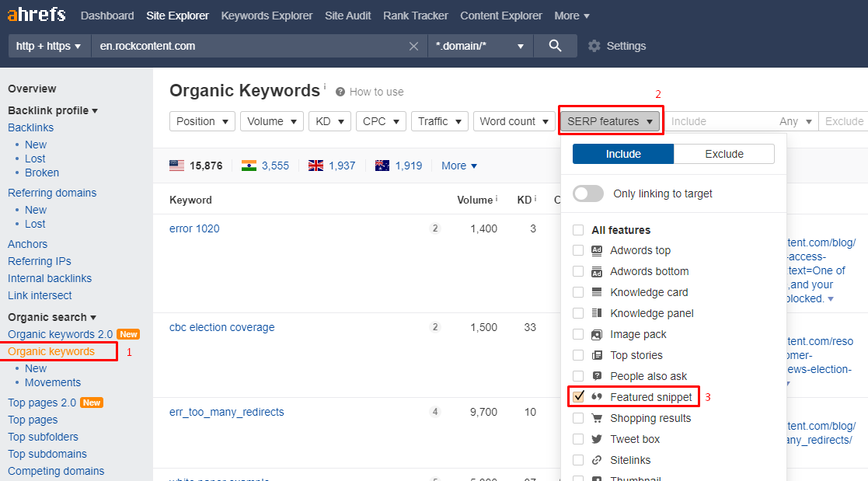Open the Volume filter dropdown
The height and width of the screenshot is (481, 868).
[272, 121]
